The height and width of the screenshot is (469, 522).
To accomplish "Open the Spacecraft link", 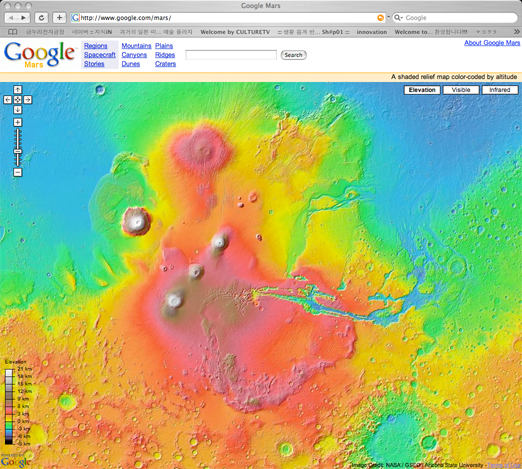I will pyautogui.click(x=100, y=55).
